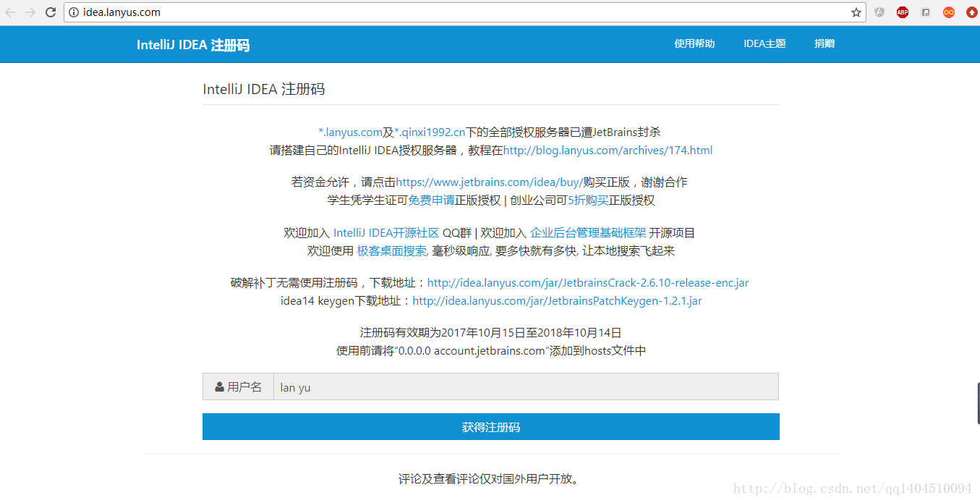Download JetbrainsCrack-2.6.10-release-enc.jar link
Viewport: 980px width, 503px height.
588,283
